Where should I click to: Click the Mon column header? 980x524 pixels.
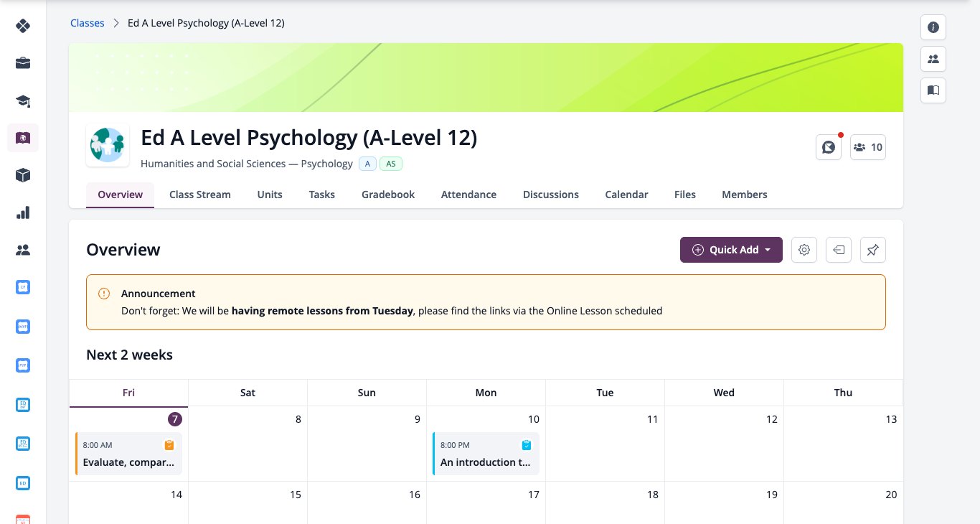point(486,393)
